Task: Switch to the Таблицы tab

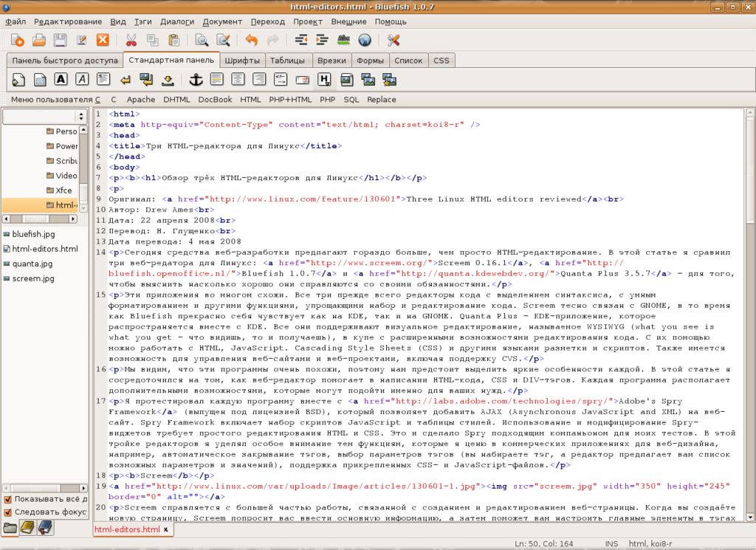Action: tap(287, 61)
